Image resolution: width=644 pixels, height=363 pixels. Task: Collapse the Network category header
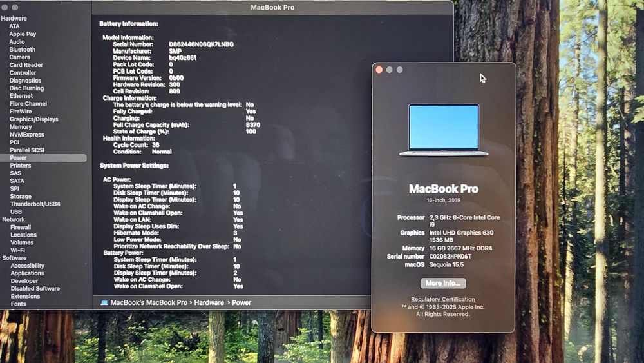14,219
